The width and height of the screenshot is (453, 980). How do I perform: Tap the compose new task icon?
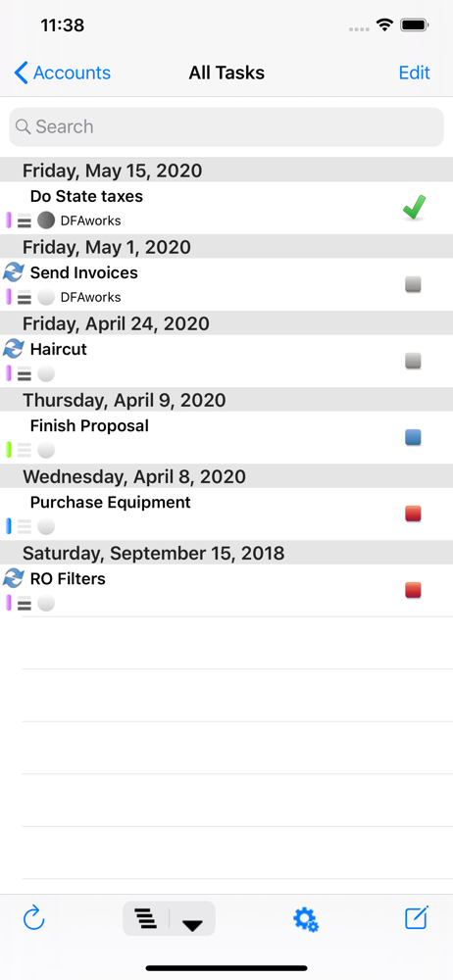(416, 918)
